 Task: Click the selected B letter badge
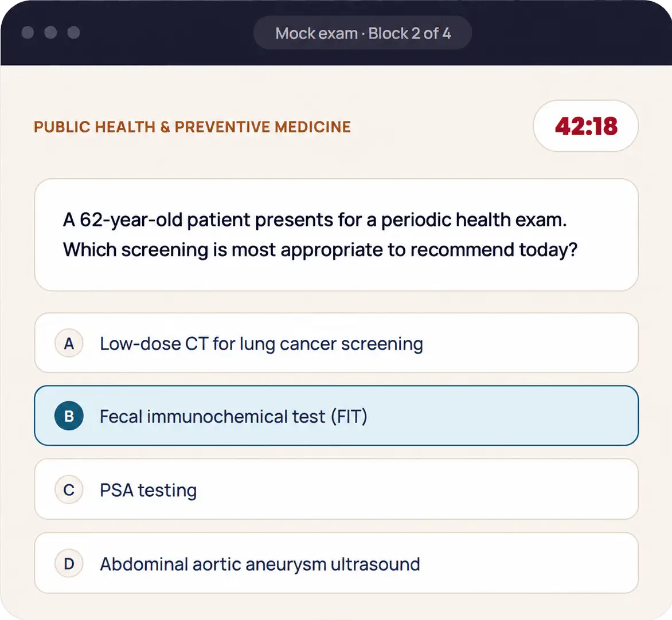coord(69,416)
